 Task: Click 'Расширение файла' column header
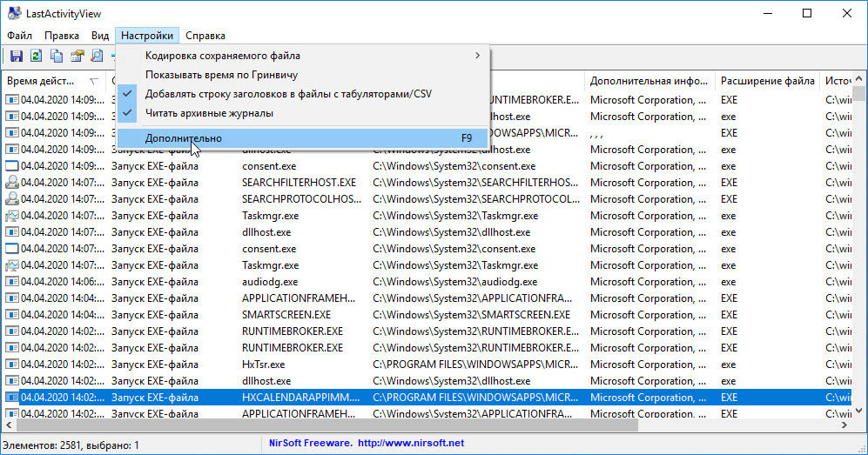pyautogui.click(x=767, y=81)
